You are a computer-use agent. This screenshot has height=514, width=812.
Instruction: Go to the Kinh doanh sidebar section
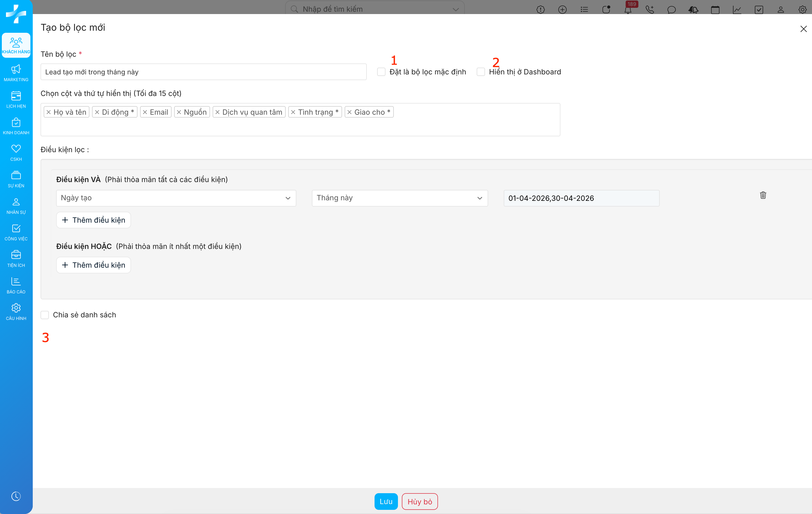pyautogui.click(x=16, y=126)
